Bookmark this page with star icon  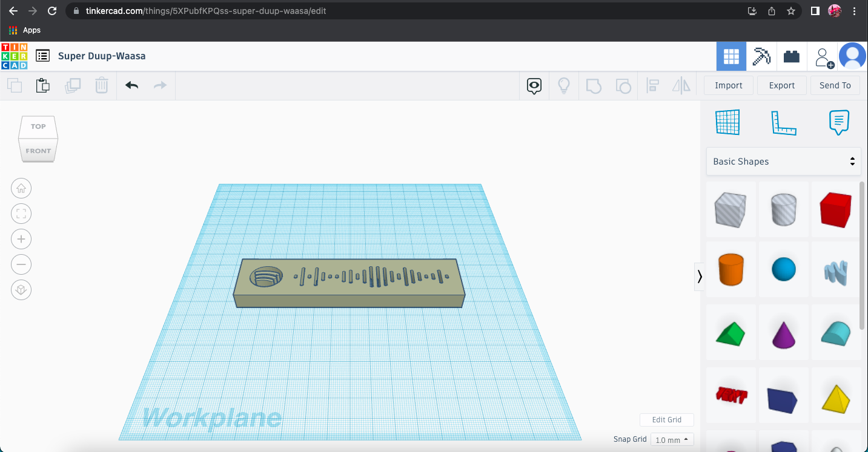(x=790, y=11)
